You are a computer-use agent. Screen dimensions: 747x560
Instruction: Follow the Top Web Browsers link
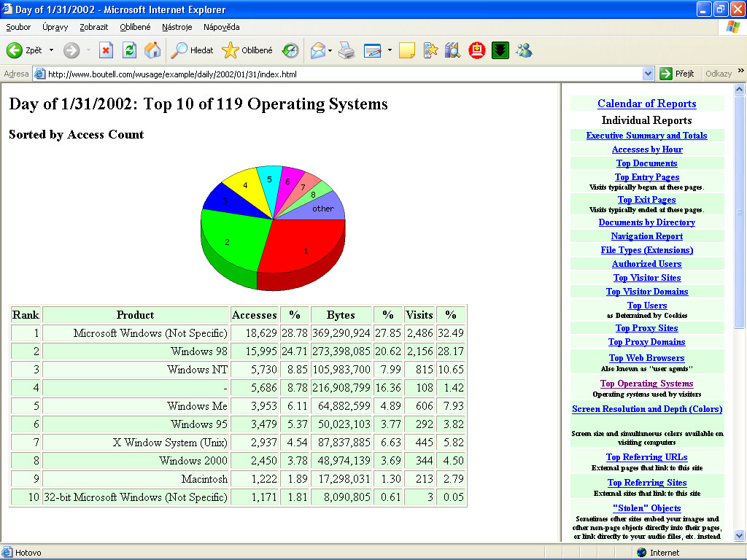click(646, 357)
